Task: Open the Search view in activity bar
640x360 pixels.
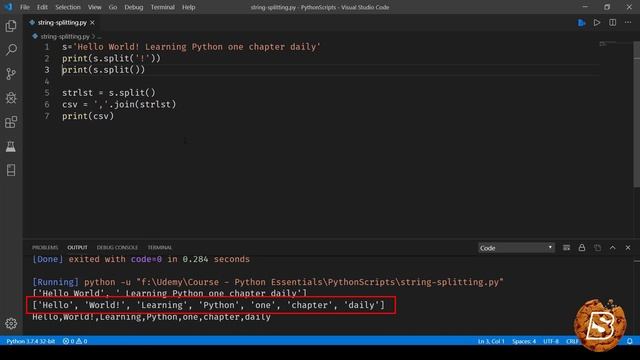Action: pyautogui.click(x=11, y=50)
